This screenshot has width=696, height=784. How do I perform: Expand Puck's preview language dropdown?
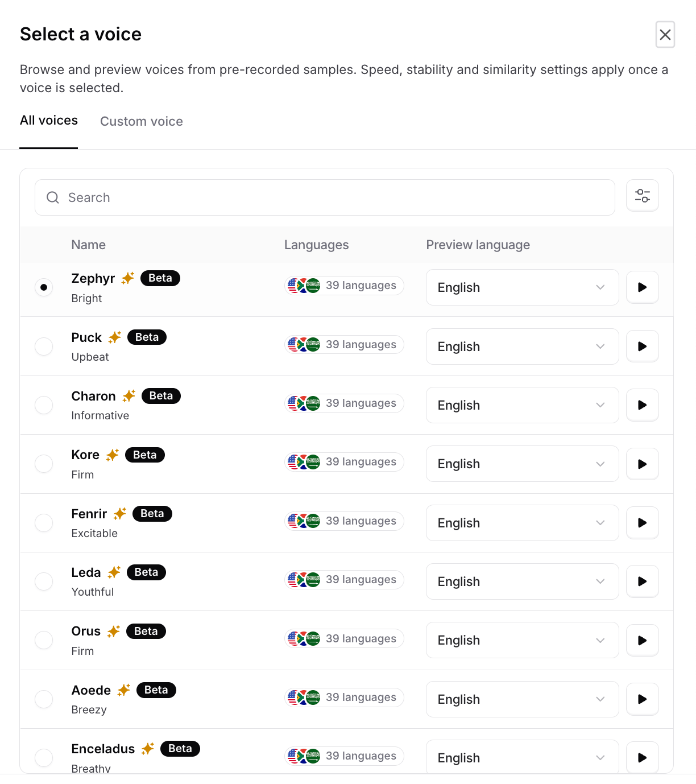(x=522, y=346)
